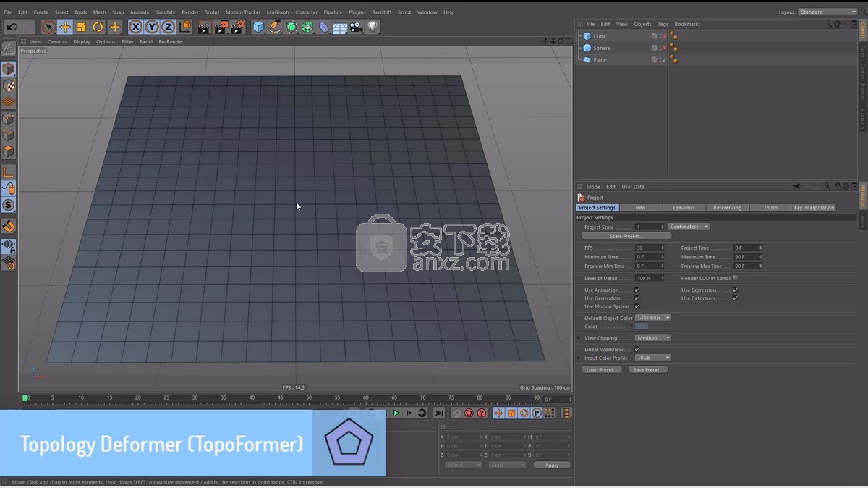
Task: Open the Centimeters unit dropdown
Action: [x=689, y=227]
